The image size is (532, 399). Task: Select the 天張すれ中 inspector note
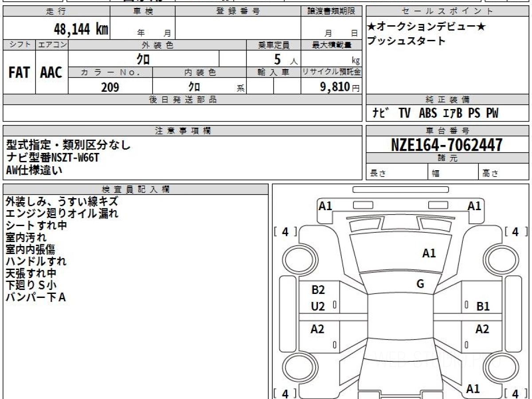31,274
